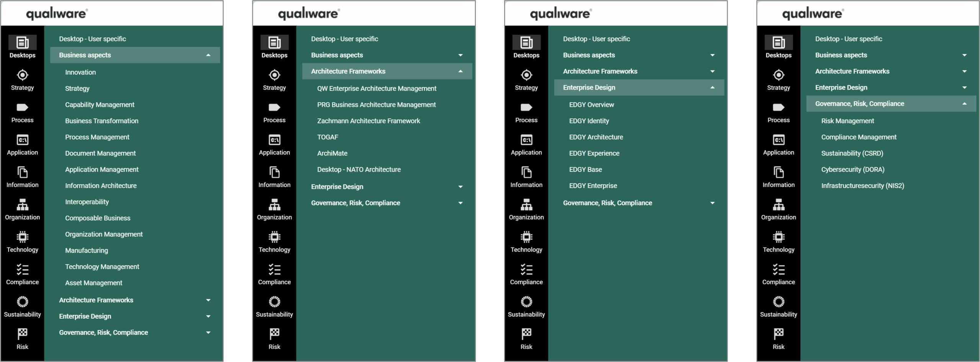The height and width of the screenshot is (362, 980).
Task: Open Process Management menu entry
Action: [x=97, y=137]
